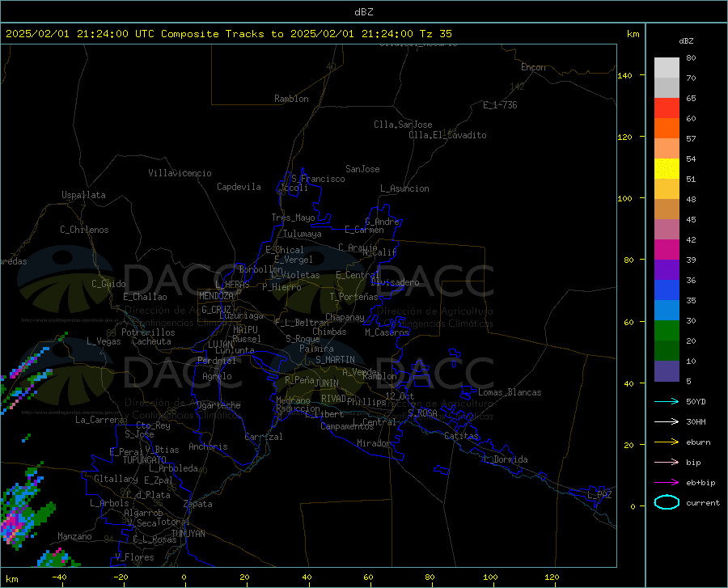
Task: Click the TUPUNGATO map label
Action: click(145, 460)
